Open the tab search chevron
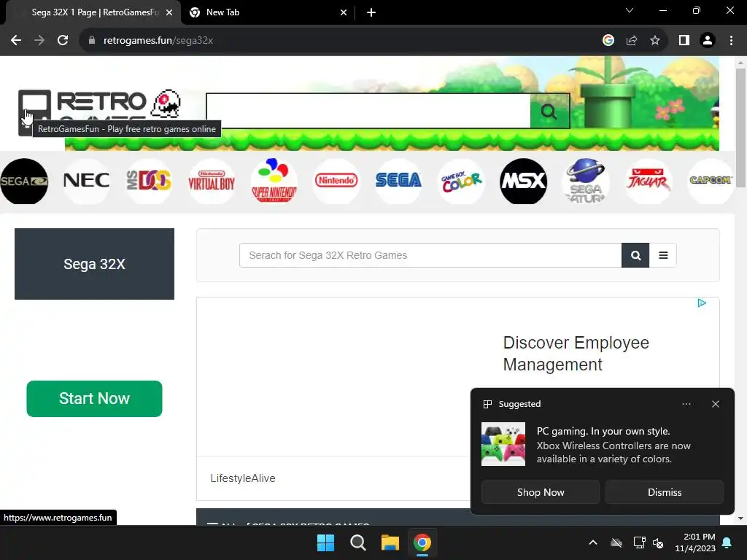This screenshot has height=560, width=747. (x=630, y=10)
